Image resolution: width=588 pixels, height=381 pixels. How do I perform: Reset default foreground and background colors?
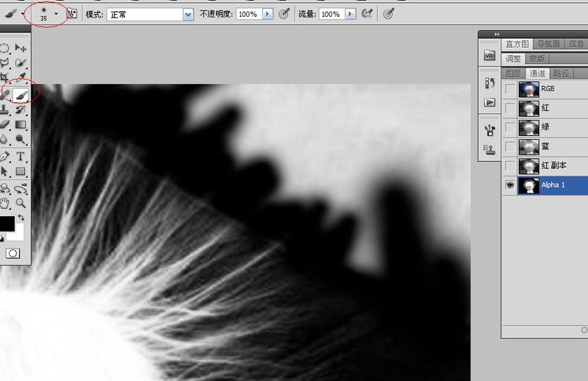[1, 238]
